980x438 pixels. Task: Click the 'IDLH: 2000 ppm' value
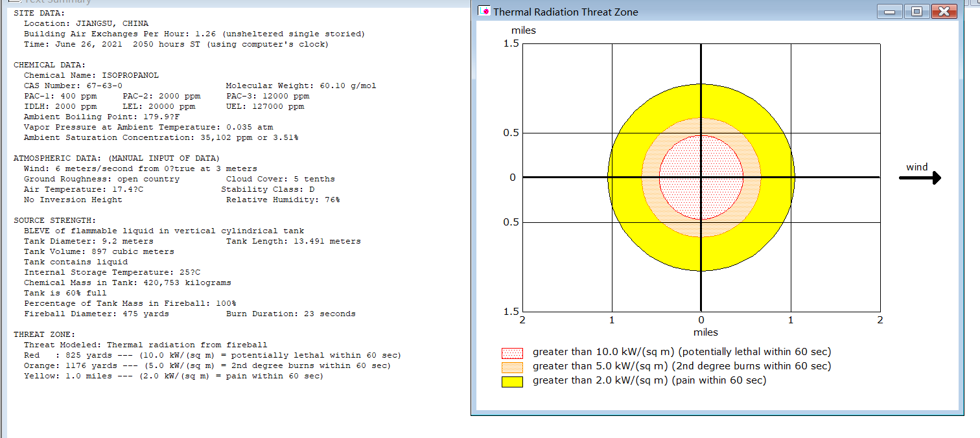(x=60, y=106)
